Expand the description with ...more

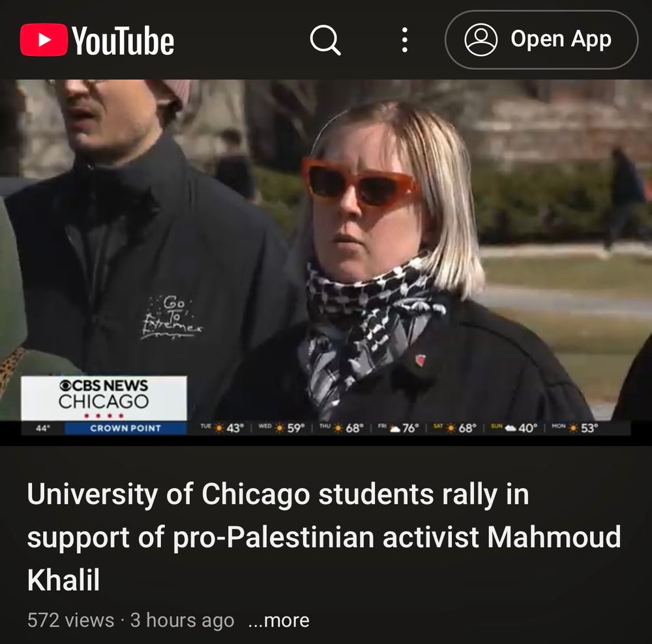(278, 621)
